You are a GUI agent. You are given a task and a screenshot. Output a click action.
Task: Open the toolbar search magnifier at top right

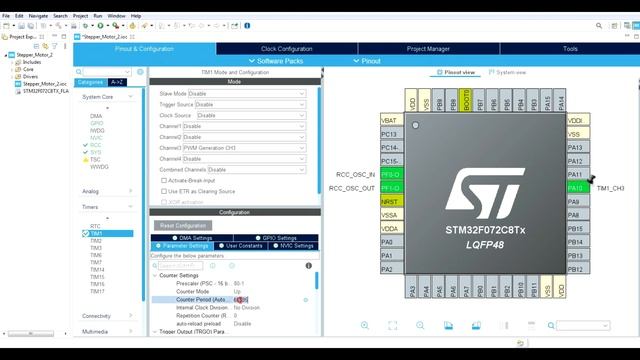[599, 26]
